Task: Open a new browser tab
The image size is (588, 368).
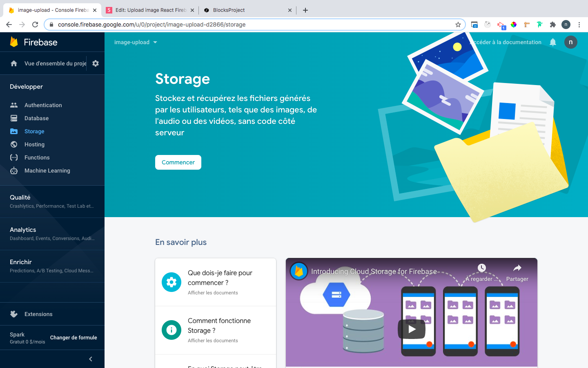Action: tap(305, 10)
